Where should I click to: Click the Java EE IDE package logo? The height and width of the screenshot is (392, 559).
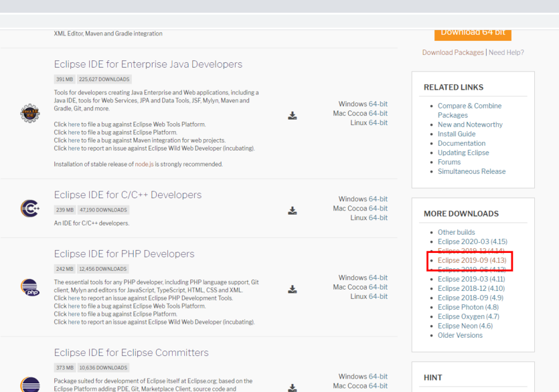(x=30, y=113)
